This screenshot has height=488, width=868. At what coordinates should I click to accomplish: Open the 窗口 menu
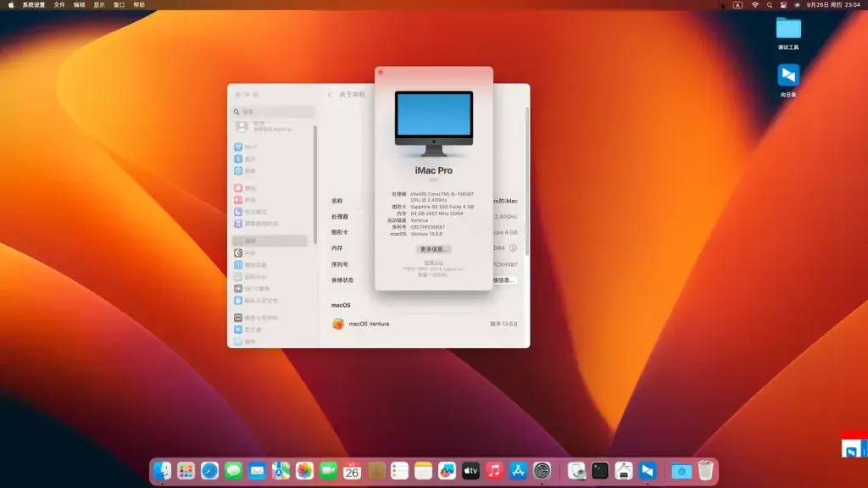tap(119, 5)
